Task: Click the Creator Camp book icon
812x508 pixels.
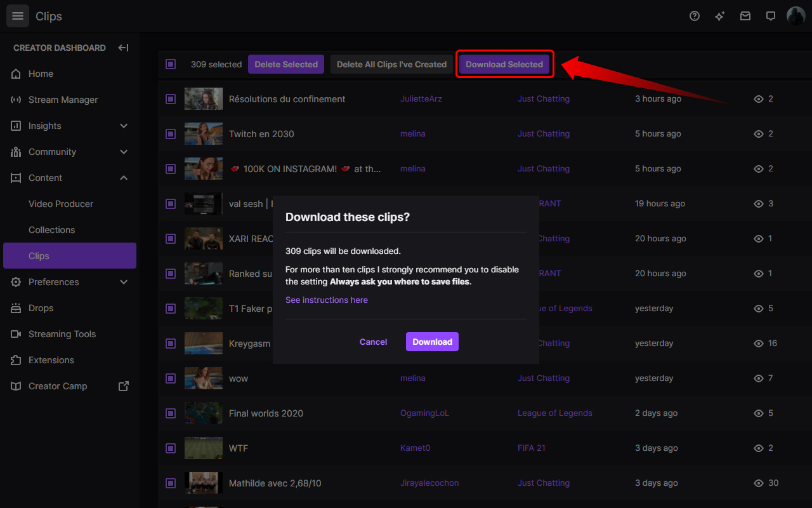Action: coord(16,386)
